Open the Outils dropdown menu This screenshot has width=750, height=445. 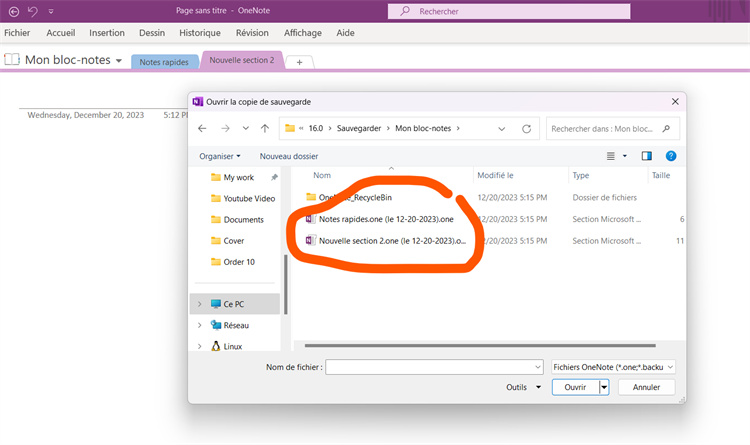(x=523, y=387)
